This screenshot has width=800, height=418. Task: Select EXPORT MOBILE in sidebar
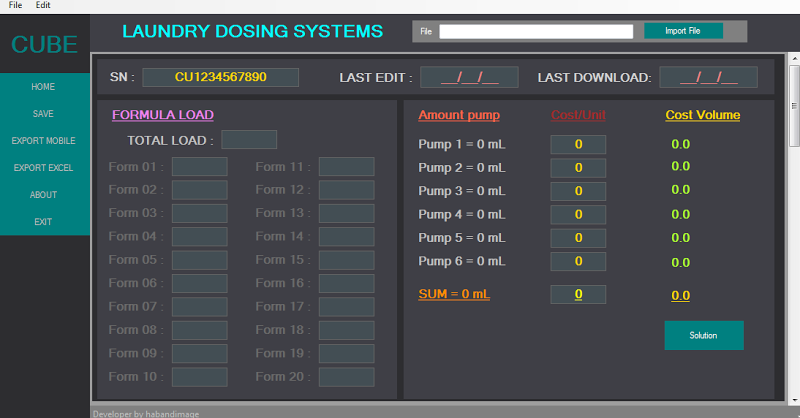(43, 141)
